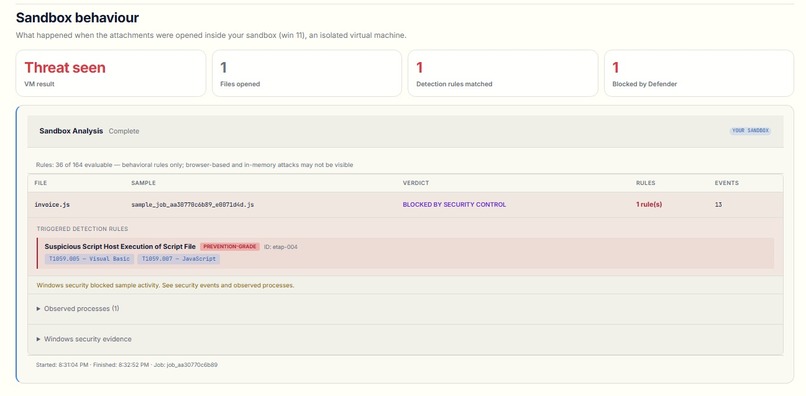Image resolution: width=806 pixels, height=396 pixels.
Task: Click the Sandbox behaviour heading
Action: tap(78, 17)
